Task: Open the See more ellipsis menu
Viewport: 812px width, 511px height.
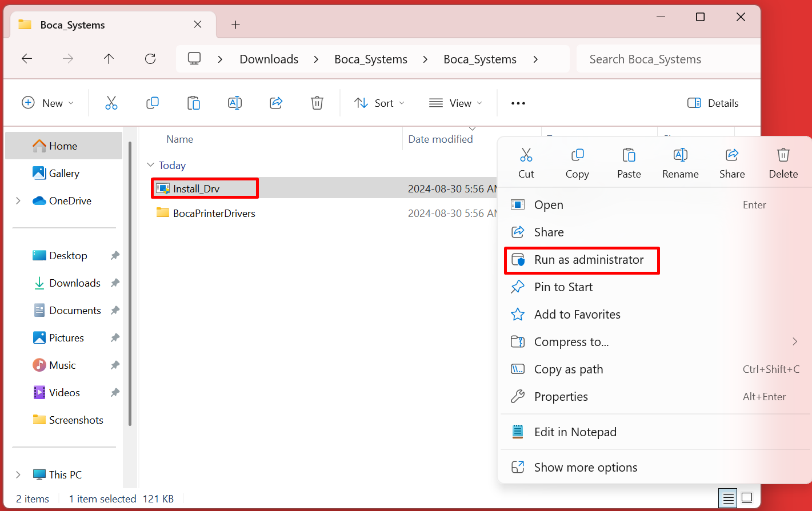Action: click(x=518, y=103)
